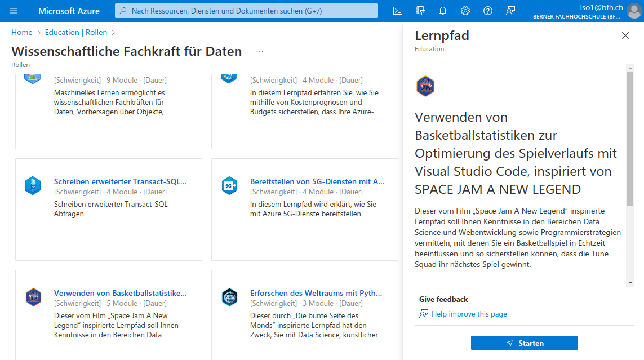
Task: Open Verwenden von Basketballstatistike... learning path
Action: coord(121,293)
